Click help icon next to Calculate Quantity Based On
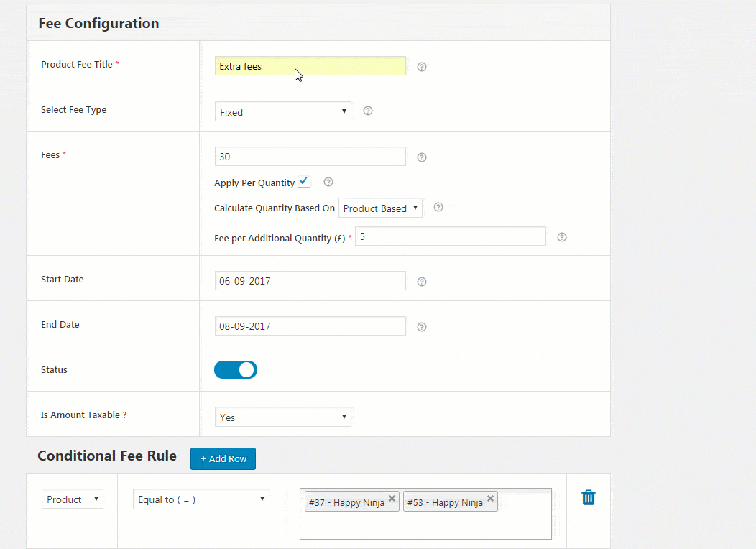756x549 pixels. (438, 207)
